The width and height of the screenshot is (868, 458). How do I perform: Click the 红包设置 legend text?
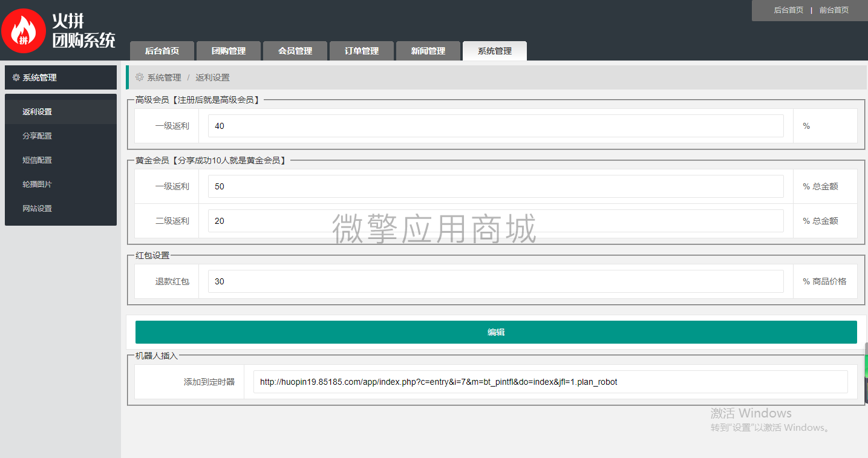point(152,255)
